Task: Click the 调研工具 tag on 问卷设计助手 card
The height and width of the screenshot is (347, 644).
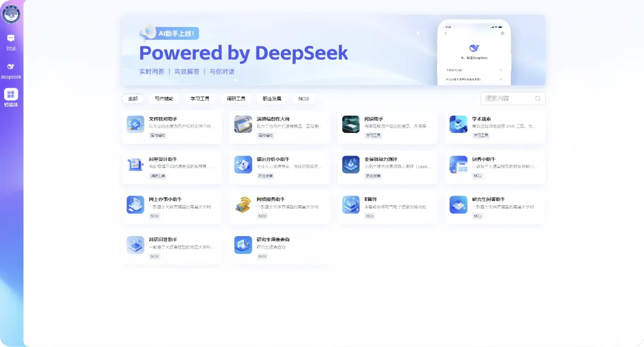Action: click(x=157, y=176)
